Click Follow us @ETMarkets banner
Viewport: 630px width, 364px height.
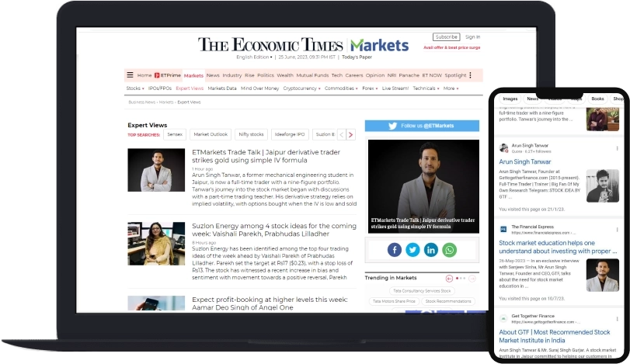(x=422, y=125)
